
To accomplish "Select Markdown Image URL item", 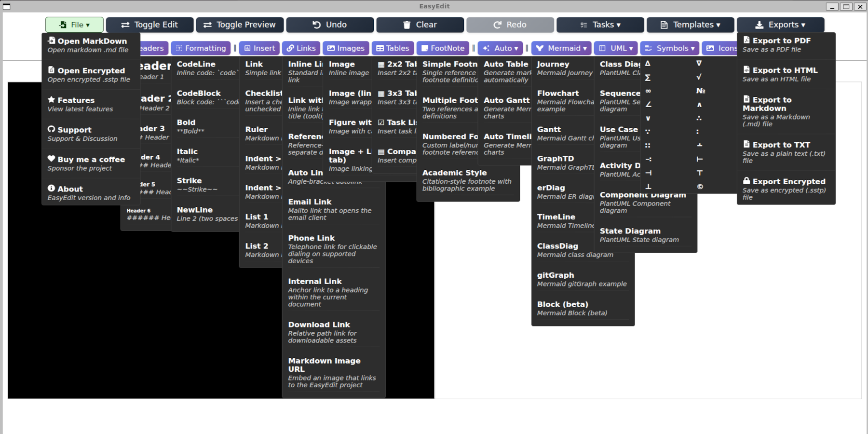I will click(333, 372).
